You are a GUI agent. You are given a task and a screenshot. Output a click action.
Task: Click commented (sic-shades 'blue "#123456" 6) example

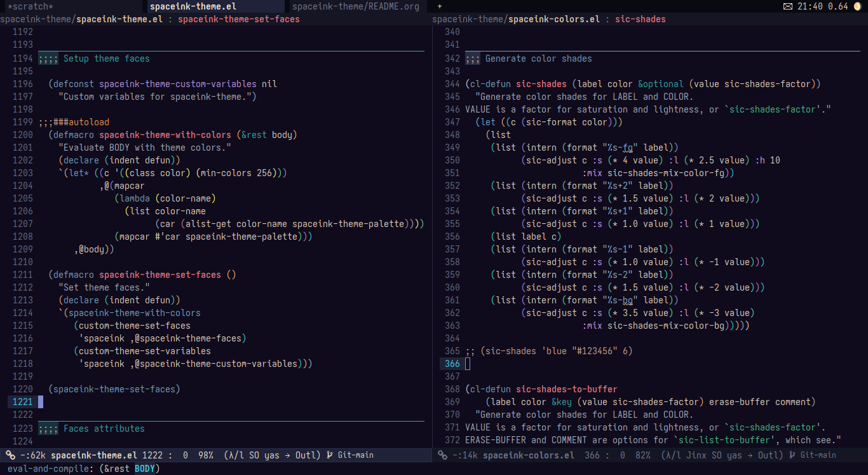549,351
